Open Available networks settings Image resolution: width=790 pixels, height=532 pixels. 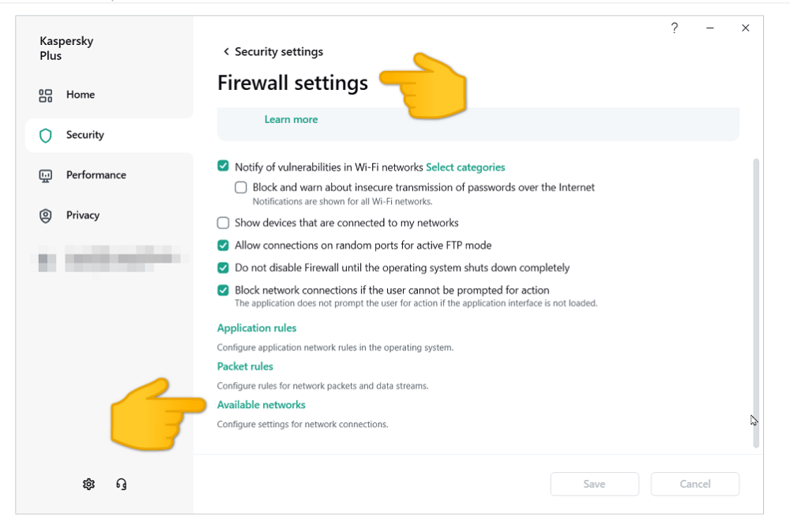click(x=261, y=405)
